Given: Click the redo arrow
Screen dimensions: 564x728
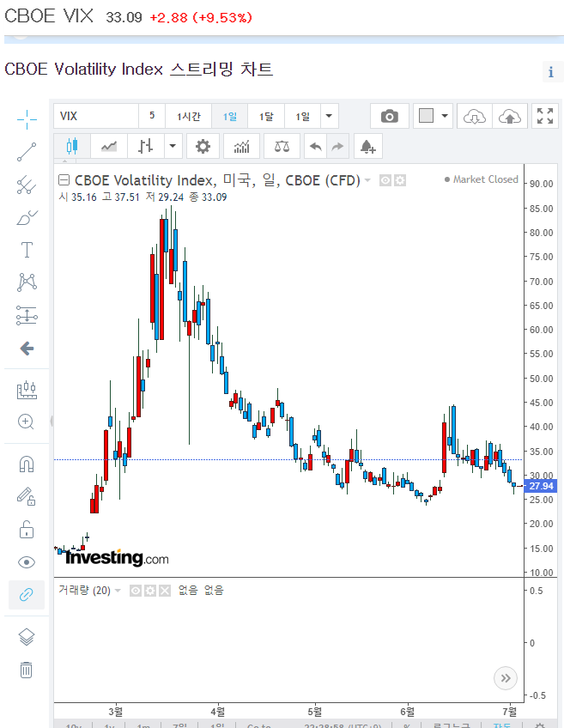Looking at the screenshot, I should pyautogui.click(x=337, y=146).
